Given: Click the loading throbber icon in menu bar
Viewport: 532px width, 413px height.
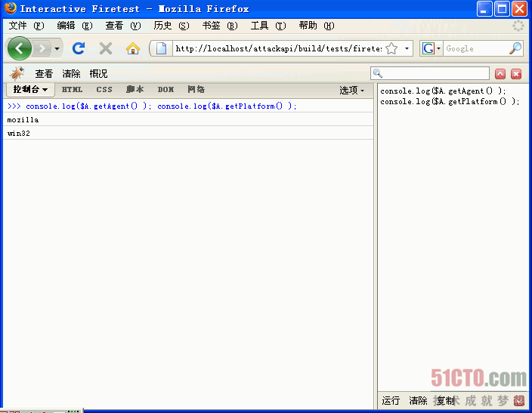Looking at the screenshot, I should [x=518, y=26].
